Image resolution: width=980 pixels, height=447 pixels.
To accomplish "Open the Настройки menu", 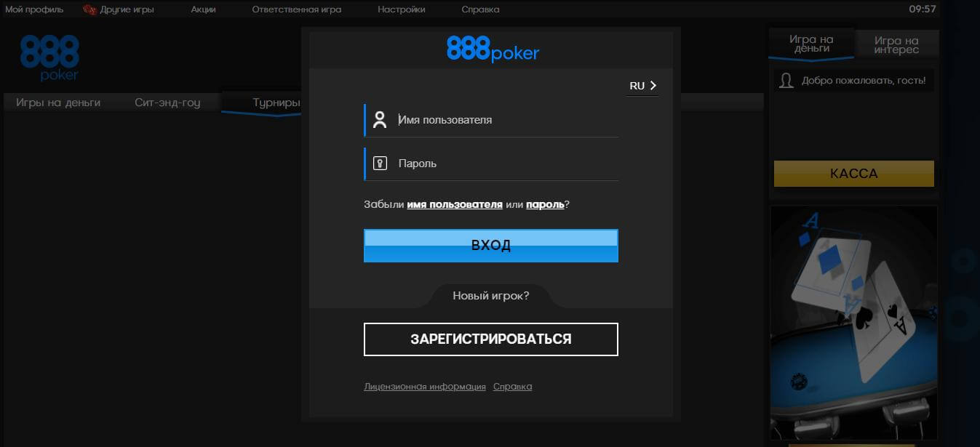I will 402,10.
